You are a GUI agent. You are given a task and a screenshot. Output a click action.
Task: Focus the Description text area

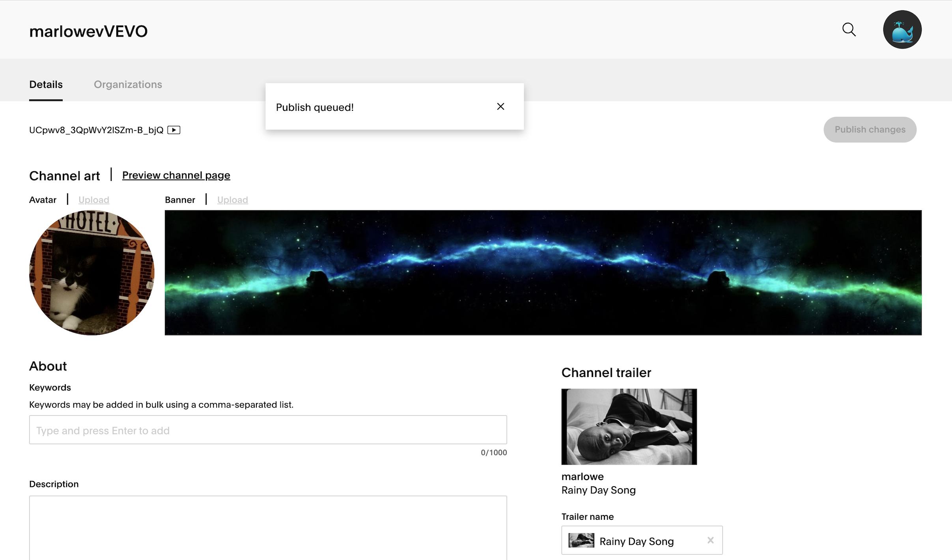point(268,528)
